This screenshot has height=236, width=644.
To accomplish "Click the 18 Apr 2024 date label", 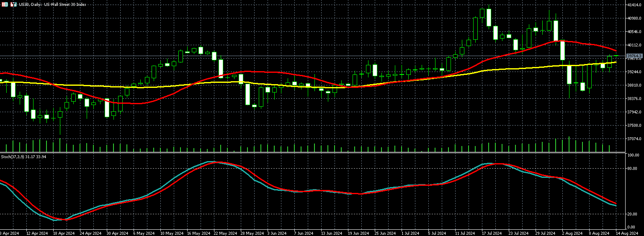I will (64, 233).
